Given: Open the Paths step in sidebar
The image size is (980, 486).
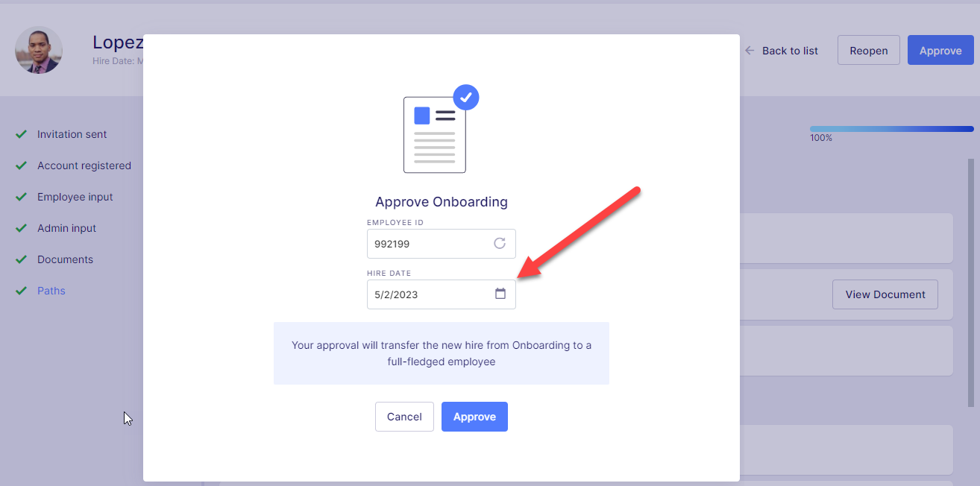Looking at the screenshot, I should (x=51, y=291).
